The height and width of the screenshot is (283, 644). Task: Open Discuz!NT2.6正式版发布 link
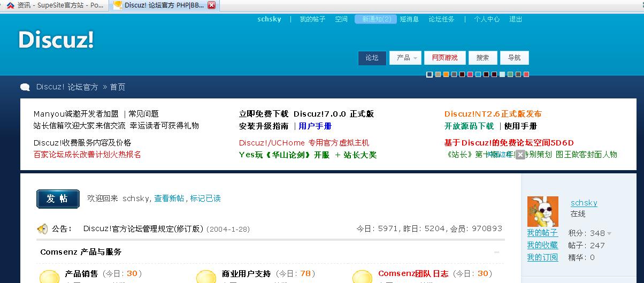(x=493, y=114)
